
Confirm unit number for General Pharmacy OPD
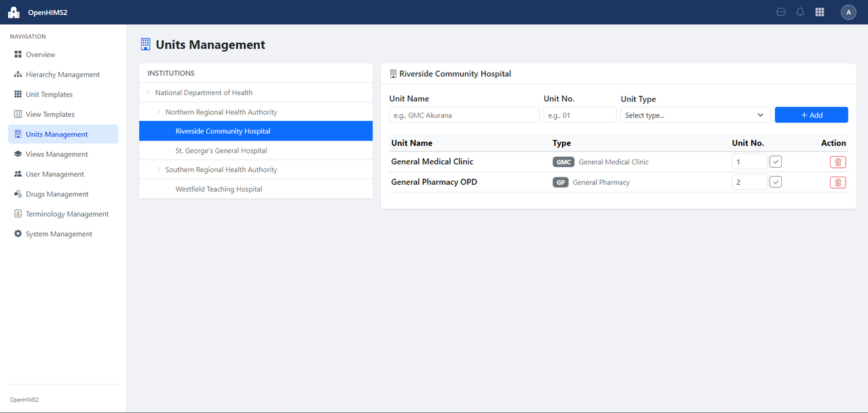[x=776, y=182]
